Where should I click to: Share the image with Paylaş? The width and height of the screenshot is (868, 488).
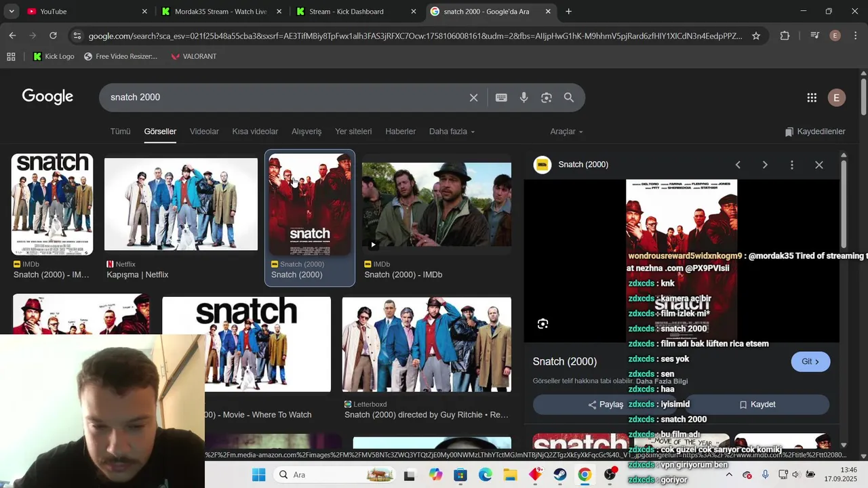click(x=606, y=405)
